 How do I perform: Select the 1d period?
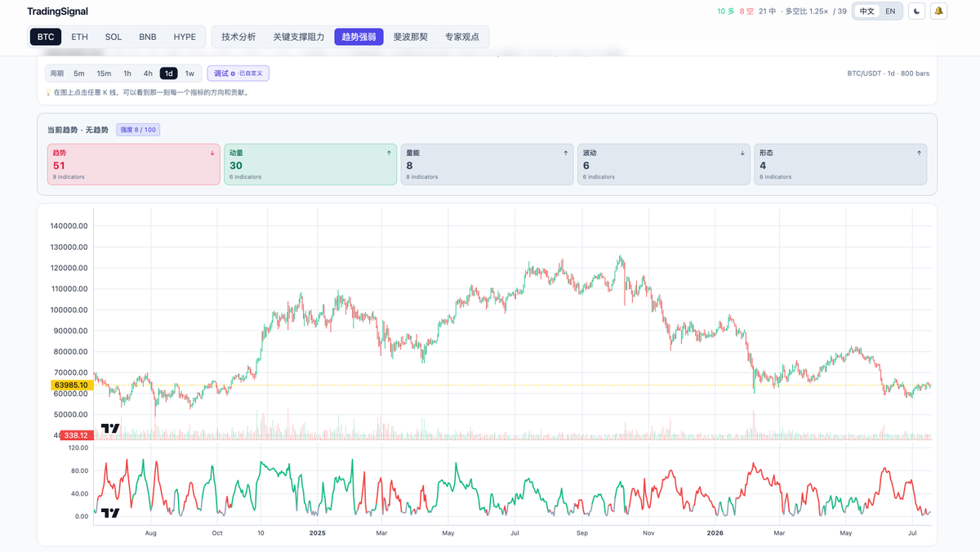point(168,73)
